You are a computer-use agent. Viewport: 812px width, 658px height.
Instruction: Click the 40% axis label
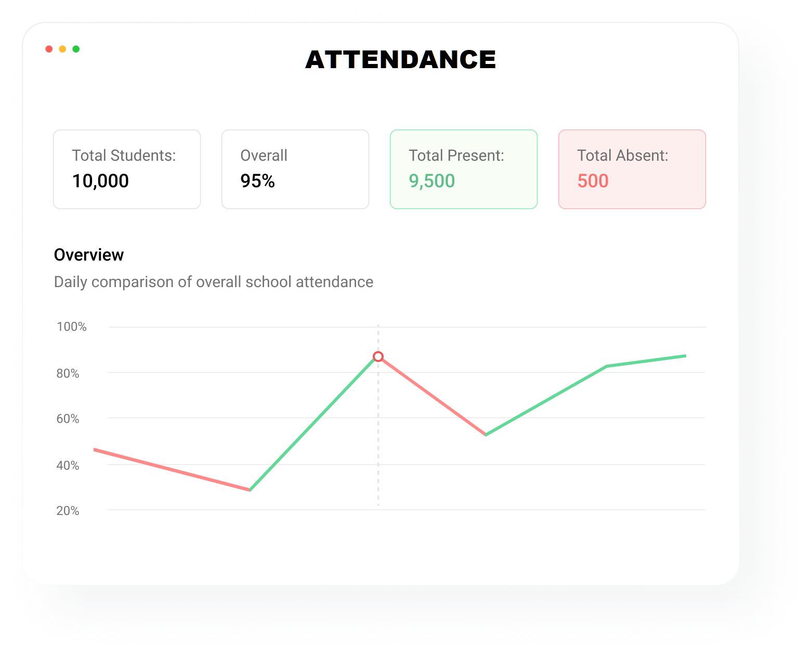point(68,466)
